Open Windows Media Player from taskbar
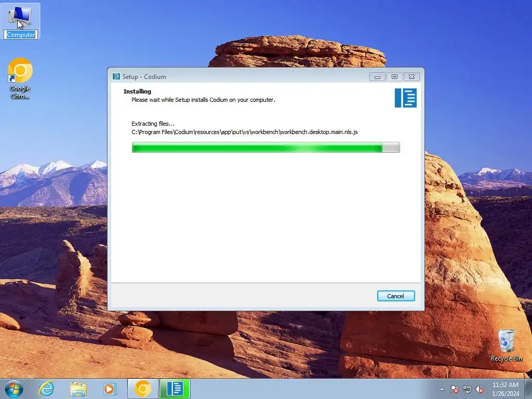 click(x=110, y=389)
